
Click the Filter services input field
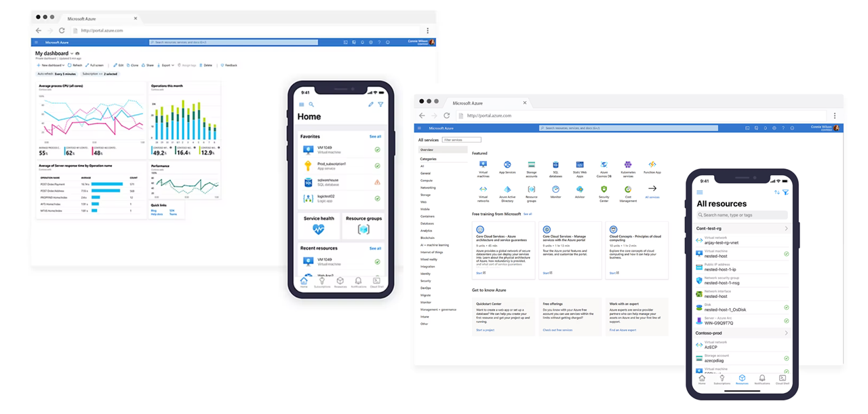pos(462,140)
